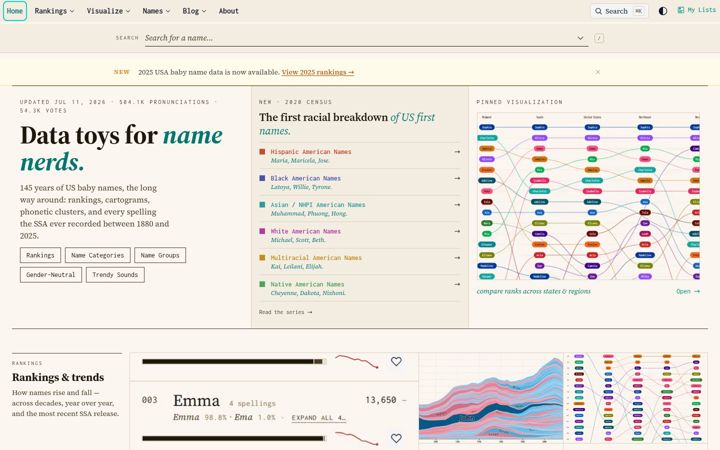This screenshot has width=720, height=450.
Task: Open the Rankings menu
Action: coord(54,11)
